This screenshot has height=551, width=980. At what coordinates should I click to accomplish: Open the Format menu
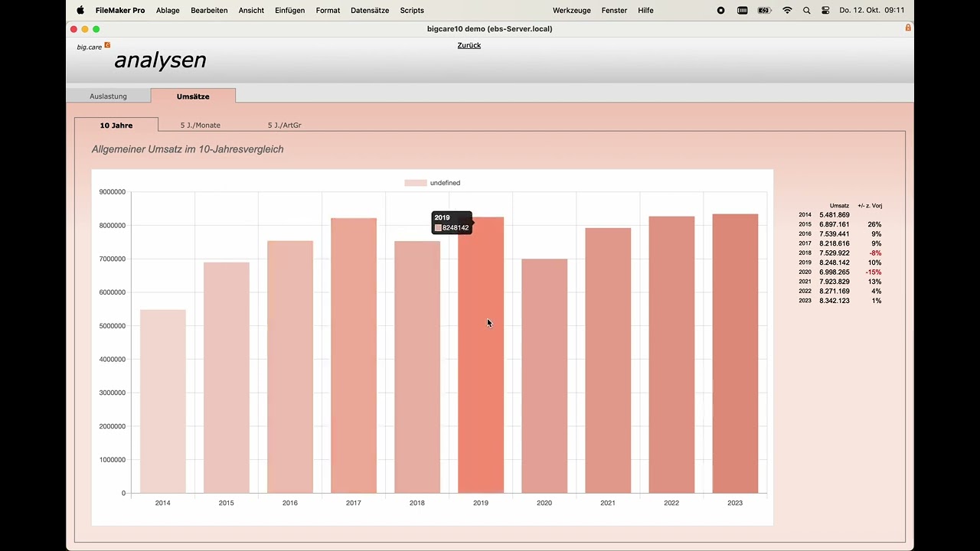[328, 10]
